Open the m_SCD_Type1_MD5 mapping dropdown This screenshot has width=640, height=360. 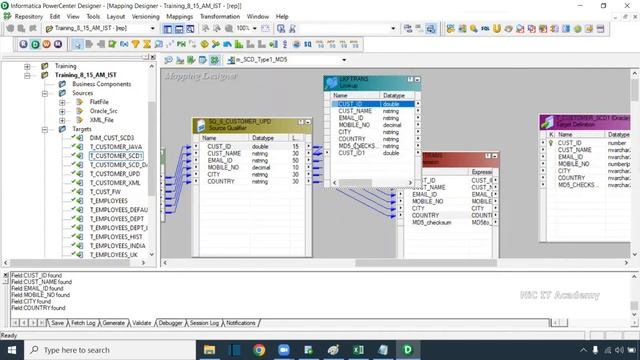[344, 60]
